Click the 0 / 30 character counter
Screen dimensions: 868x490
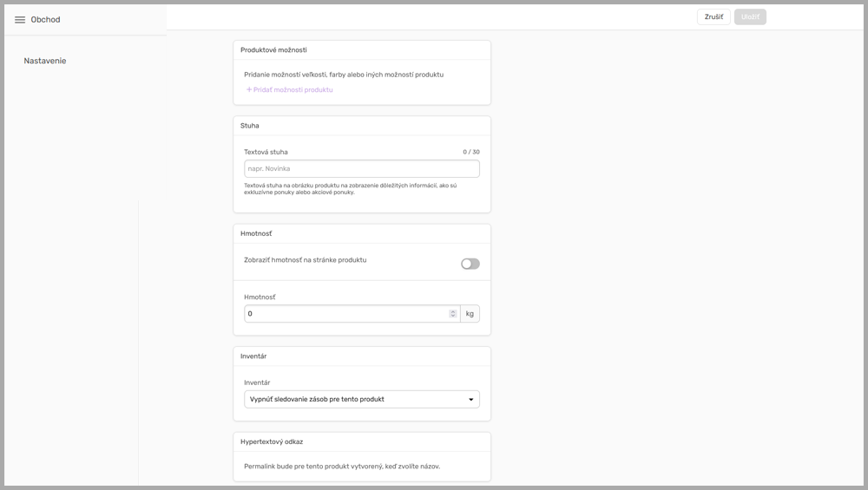pyautogui.click(x=471, y=152)
